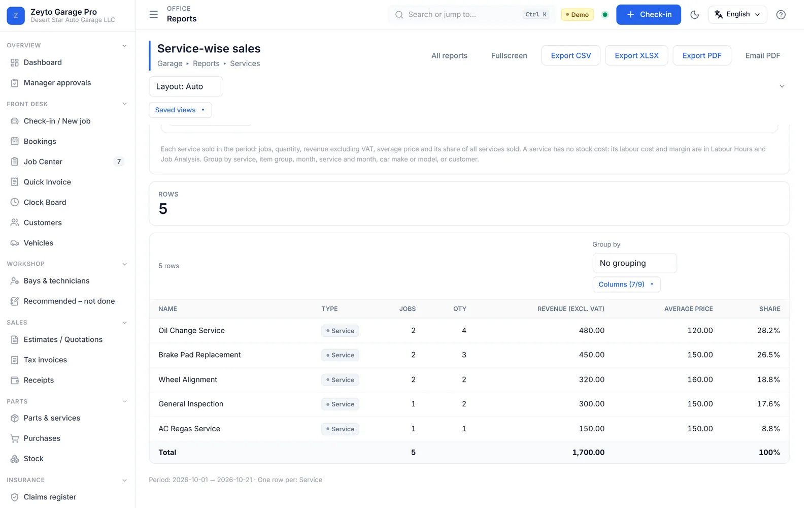Click the Recommended – not done icon

click(x=15, y=301)
